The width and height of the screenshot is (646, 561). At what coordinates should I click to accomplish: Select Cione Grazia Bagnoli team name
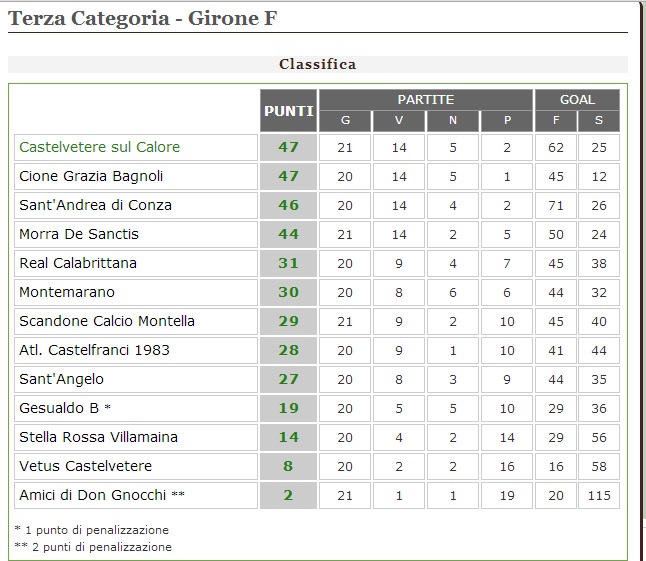tap(91, 176)
